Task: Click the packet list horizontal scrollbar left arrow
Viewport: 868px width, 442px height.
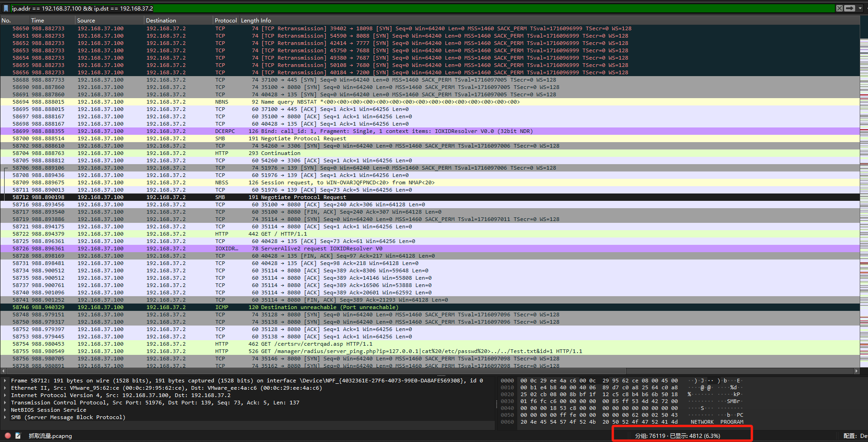Action: pos(3,370)
